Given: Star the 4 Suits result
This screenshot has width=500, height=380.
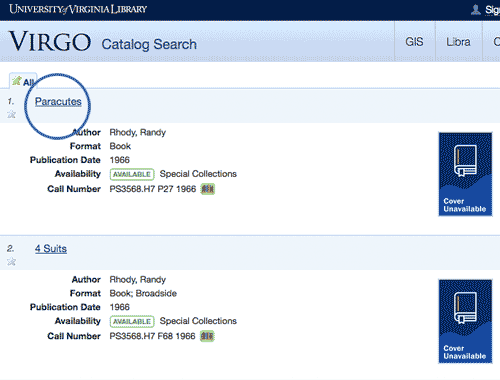Looking at the screenshot, I should click(x=11, y=262).
